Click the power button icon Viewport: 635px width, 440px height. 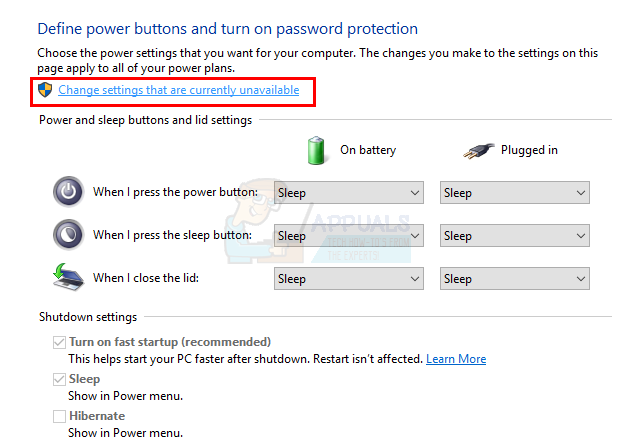click(67, 191)
